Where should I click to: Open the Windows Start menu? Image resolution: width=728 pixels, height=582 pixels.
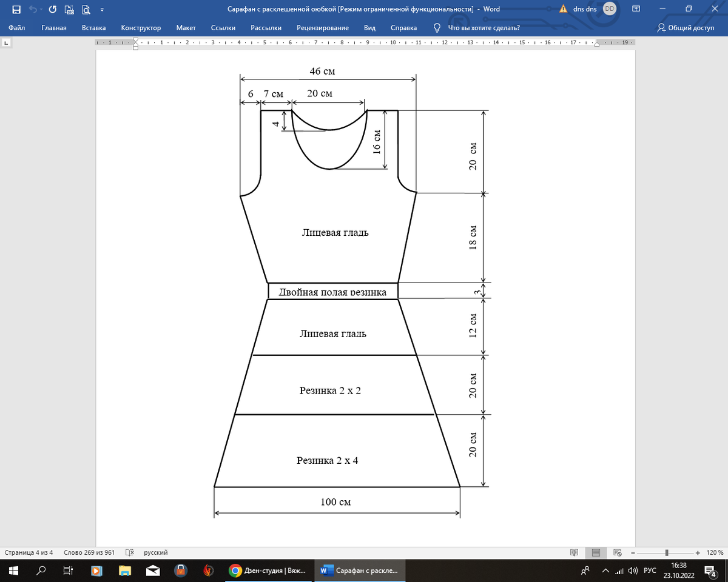13,570
